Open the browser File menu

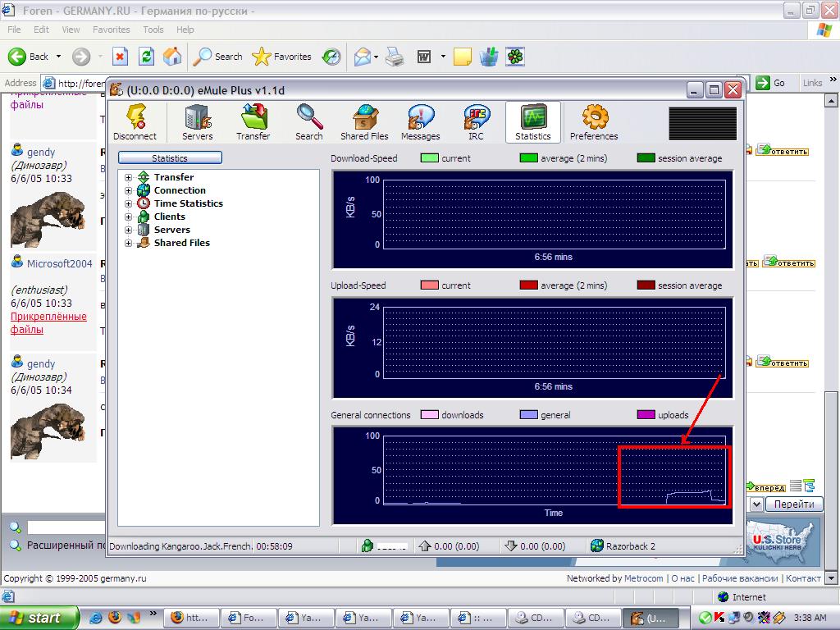[x=14, y=30]
